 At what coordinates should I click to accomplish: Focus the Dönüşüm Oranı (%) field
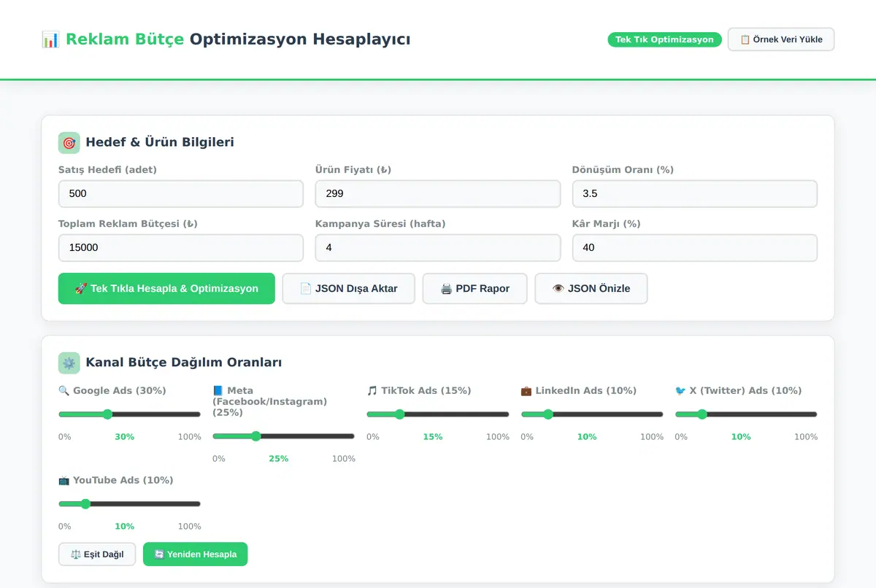click(695, 194)
